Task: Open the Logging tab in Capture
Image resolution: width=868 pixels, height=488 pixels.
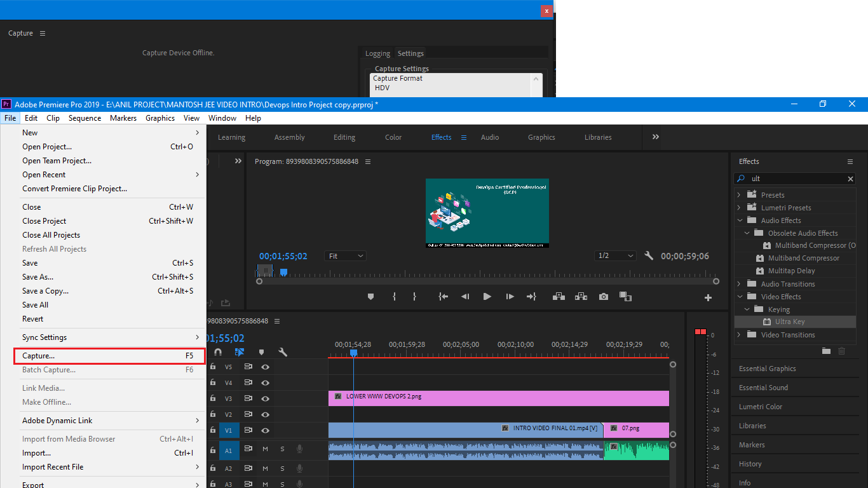Action: (x=377, y=54)
